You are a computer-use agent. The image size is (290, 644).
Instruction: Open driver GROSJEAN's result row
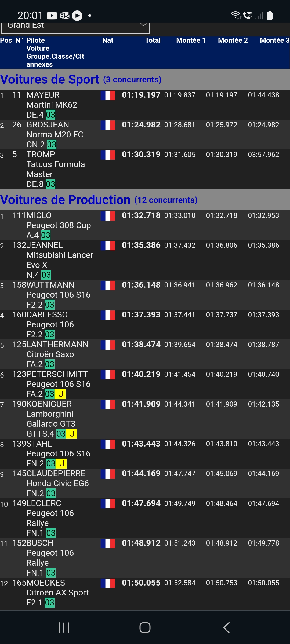coord(48,125)
